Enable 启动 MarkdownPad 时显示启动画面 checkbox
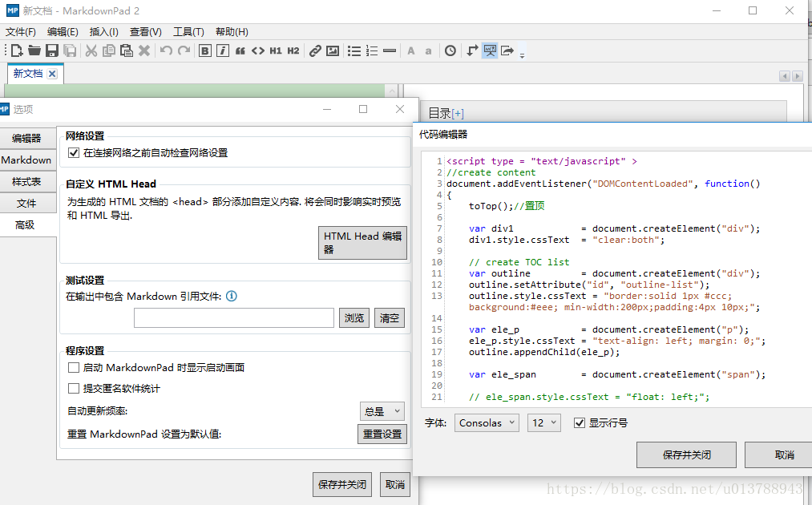Viewport: 812px width, 505px height. [74, 368]
